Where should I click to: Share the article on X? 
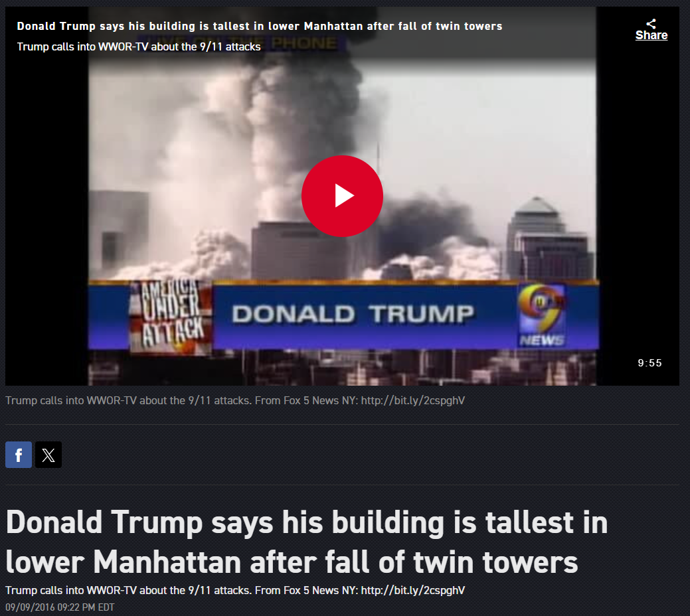tap(48, 455)
